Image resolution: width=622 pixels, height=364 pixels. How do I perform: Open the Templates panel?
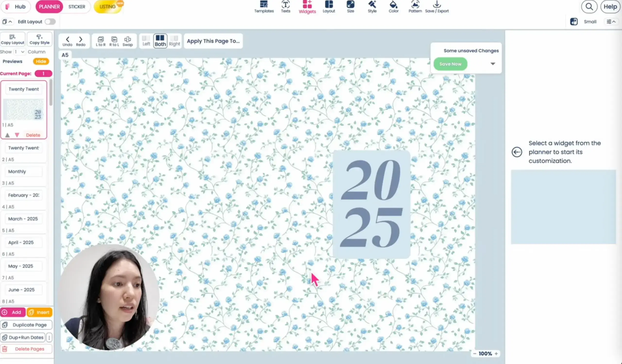coord(264,7)
